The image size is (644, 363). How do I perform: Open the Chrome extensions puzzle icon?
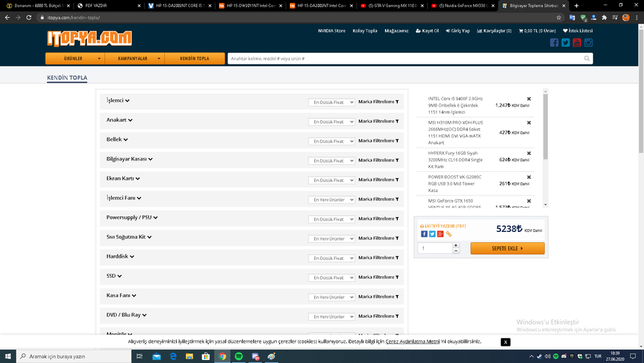pos(604,18)
